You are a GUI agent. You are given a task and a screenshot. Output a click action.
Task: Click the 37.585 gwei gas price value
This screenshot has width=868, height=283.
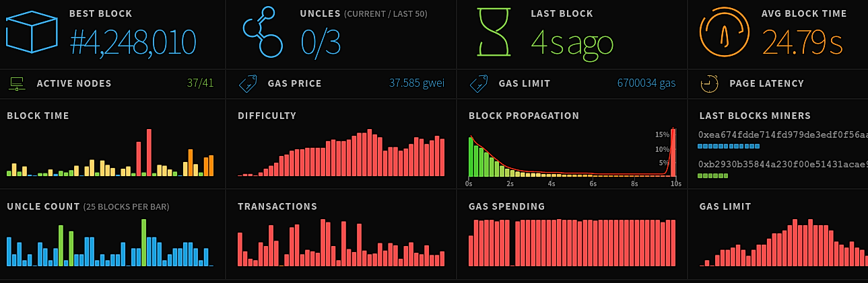click(x=417, y=83)
